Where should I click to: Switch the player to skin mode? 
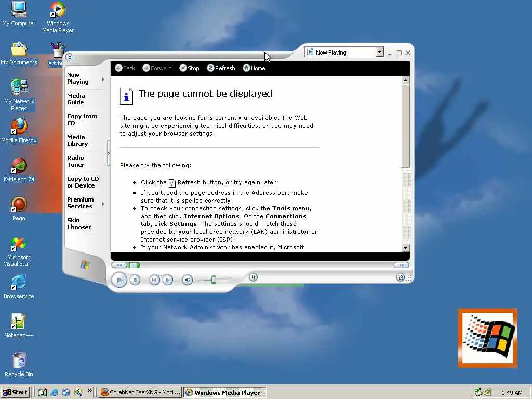[401, 277]
